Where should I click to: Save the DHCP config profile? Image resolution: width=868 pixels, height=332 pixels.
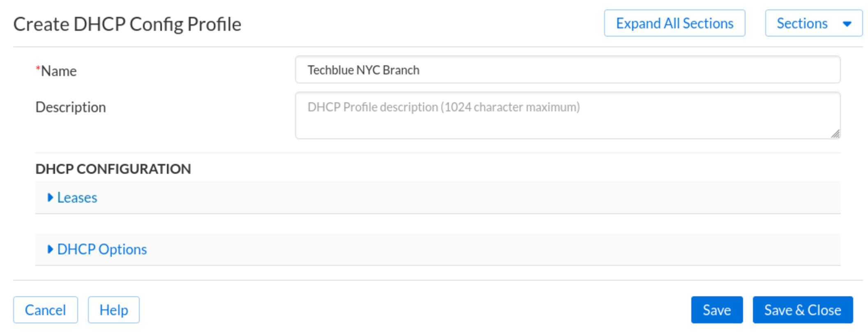(x=716, y=310)
